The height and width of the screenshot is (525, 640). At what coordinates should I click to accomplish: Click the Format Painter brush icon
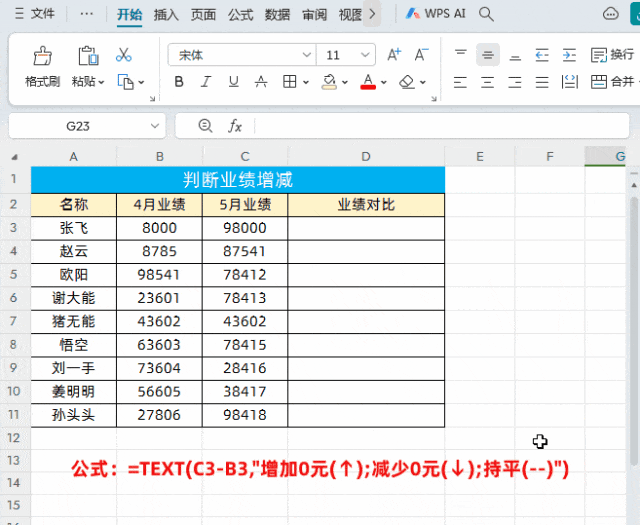click(42, 56)
